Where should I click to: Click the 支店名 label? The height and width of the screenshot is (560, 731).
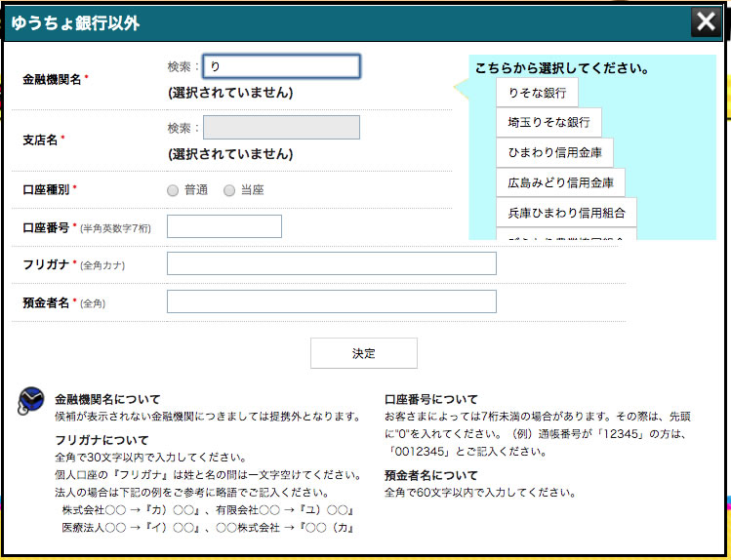40,140
